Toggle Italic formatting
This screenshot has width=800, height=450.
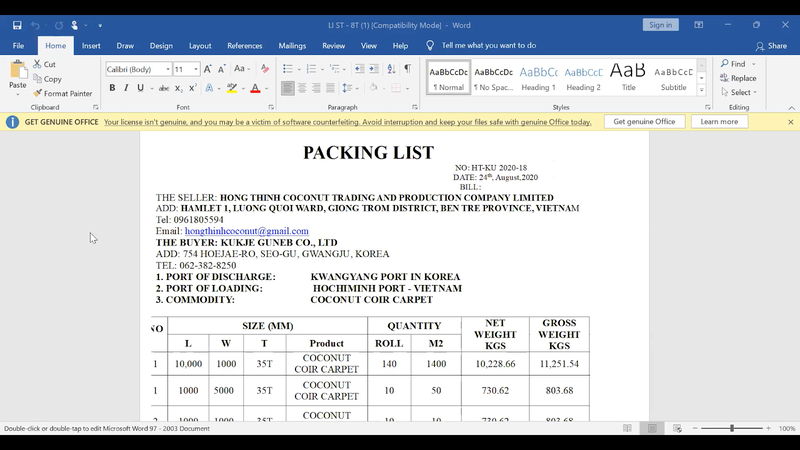pyautogui.click(x=126, y=88)
